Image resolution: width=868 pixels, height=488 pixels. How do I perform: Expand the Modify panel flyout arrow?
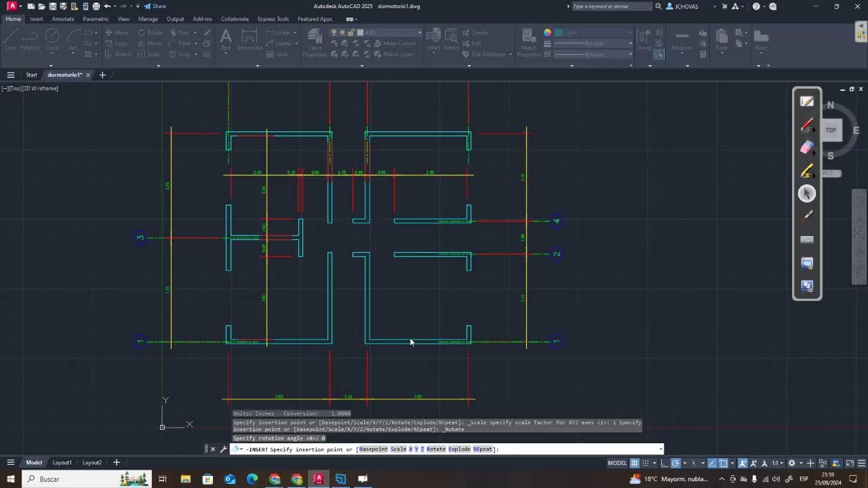[x=158, y=66]
